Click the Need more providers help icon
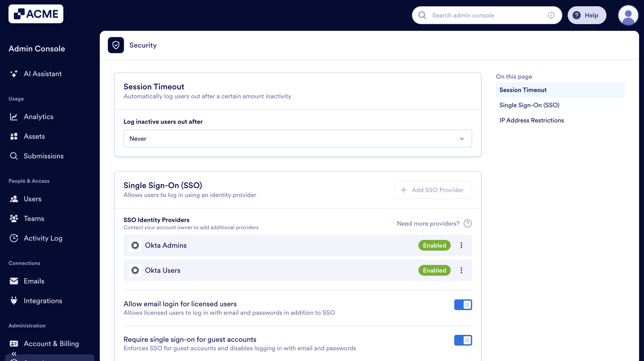 [467, 224]
